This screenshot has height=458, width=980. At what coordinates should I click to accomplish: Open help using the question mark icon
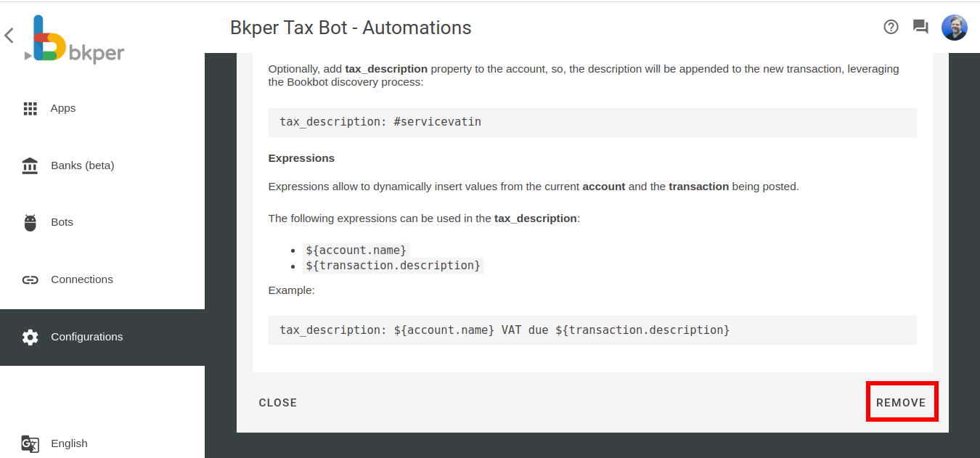tap(891, 27)
